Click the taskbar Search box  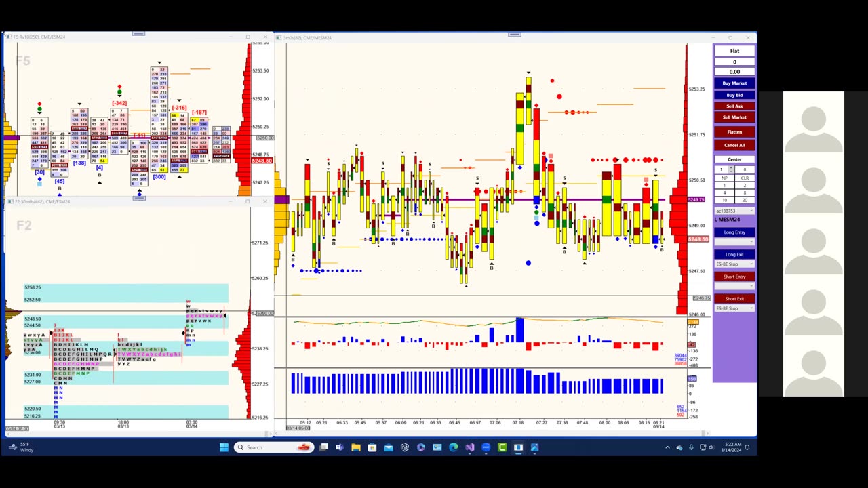(273, 447)
